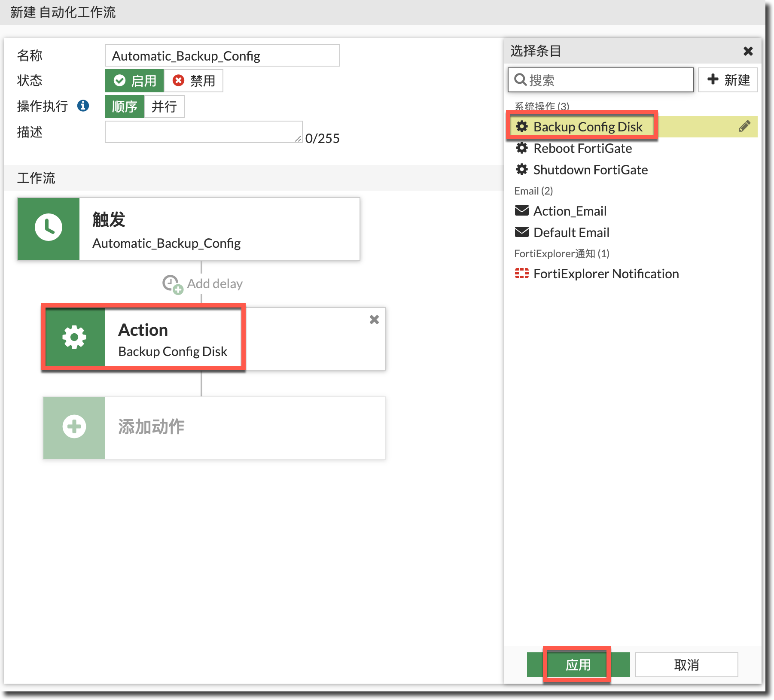Select Reboot FortiGate from the list

click(582, 149)
